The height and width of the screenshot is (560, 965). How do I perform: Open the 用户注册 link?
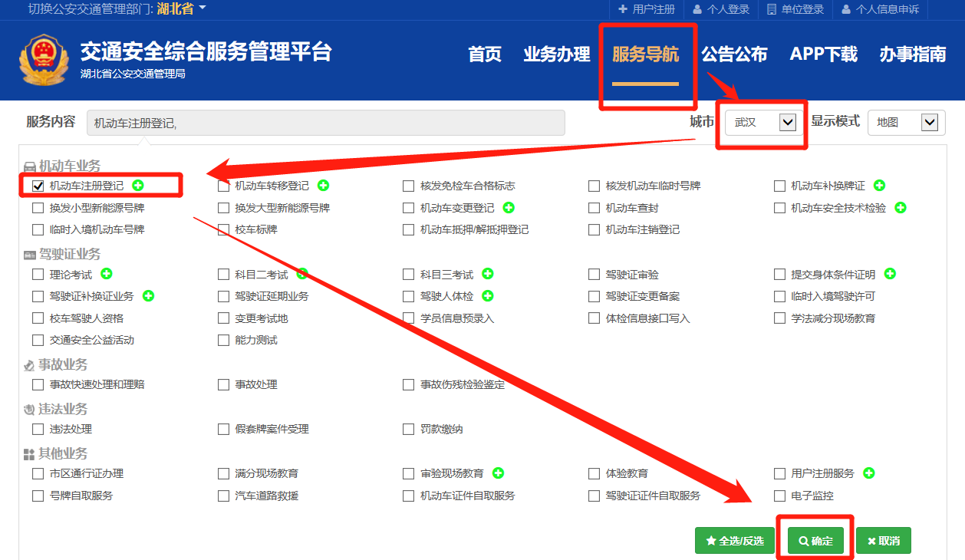coord(647,9)
